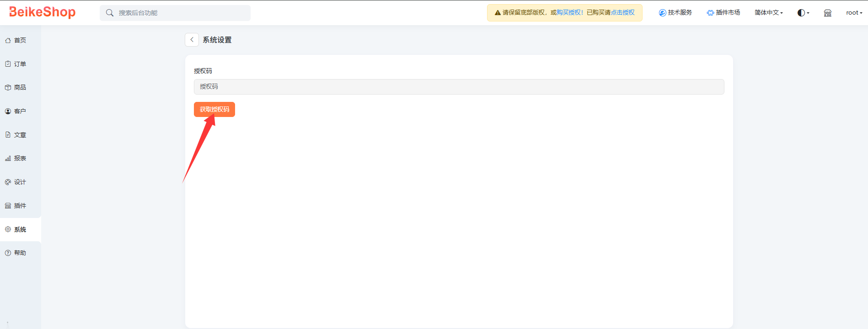
Task: Open 帮助 in sidebar
Action: 20,253
